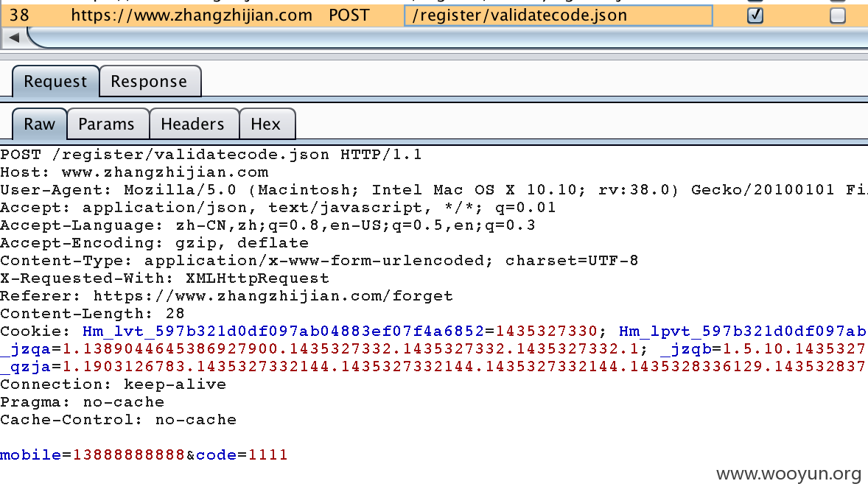Tick the empty checkbox in row 38
Screen dimensions: 868x495
(x=838, y=15)
